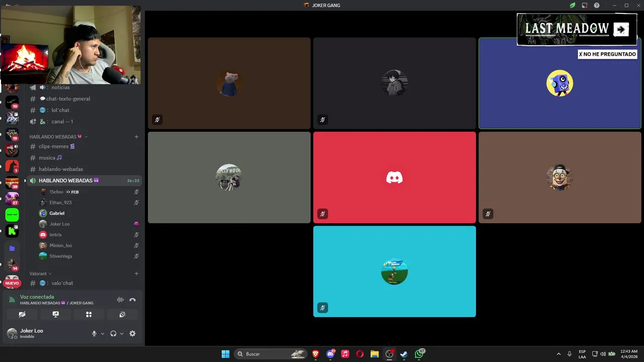
Task: Mute microphone in user panel
Action: click(x=94, y=333)
